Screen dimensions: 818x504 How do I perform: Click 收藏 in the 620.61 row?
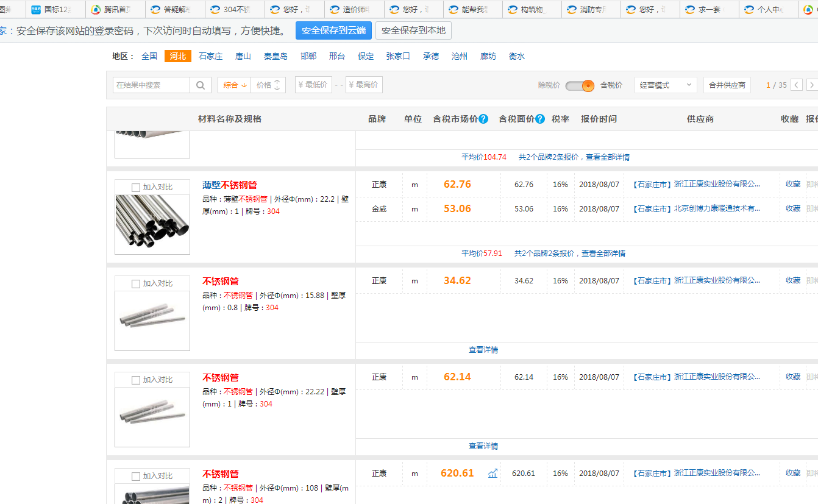[x=793, y=473]
